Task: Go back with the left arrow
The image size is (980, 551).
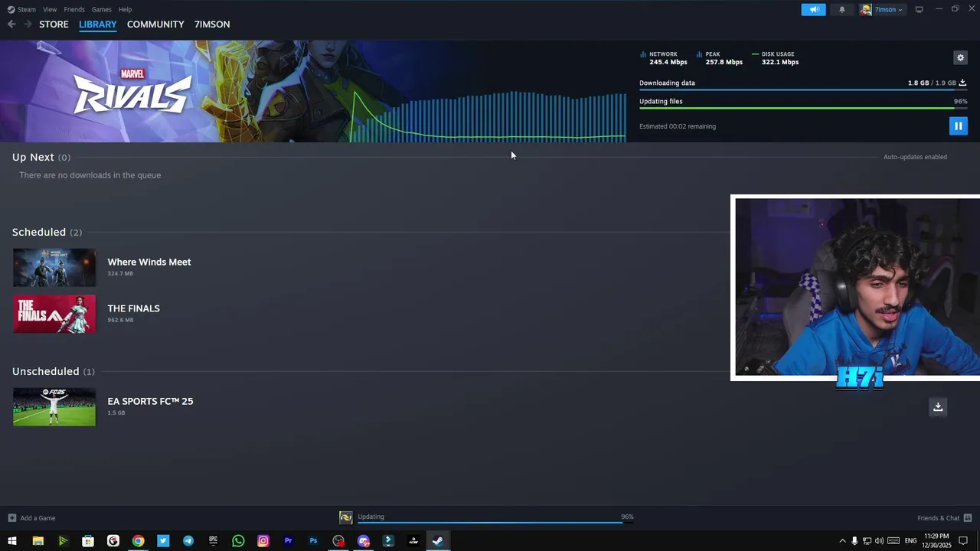Action: pos(11,24)
